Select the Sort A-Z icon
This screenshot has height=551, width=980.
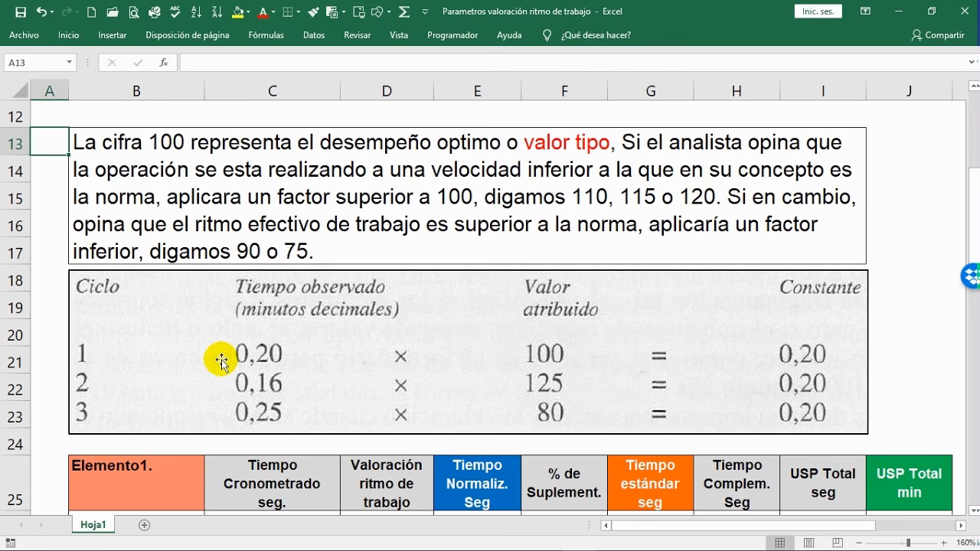[x=195, y=11]
